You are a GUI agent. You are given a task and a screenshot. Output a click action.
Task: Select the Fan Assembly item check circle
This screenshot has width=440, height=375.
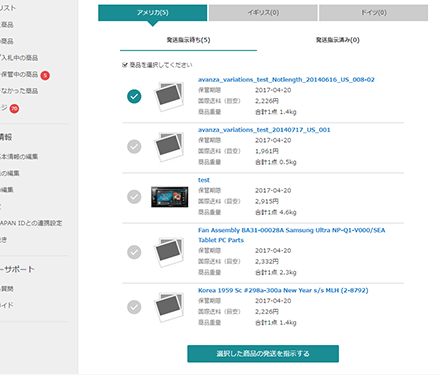click(134, 252)
